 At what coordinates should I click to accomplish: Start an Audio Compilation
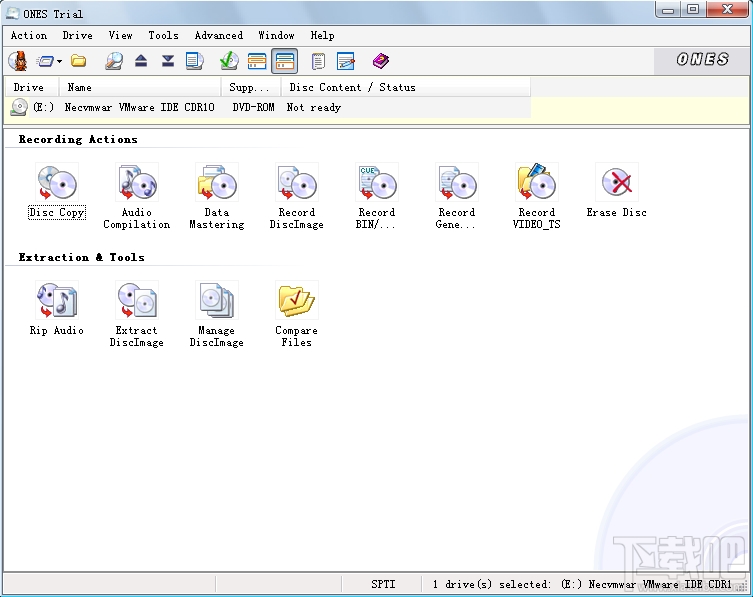(137, 196)
